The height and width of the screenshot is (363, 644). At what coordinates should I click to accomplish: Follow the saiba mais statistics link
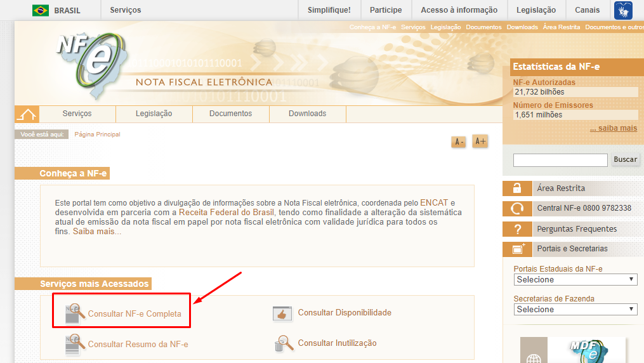coord(614,128)
